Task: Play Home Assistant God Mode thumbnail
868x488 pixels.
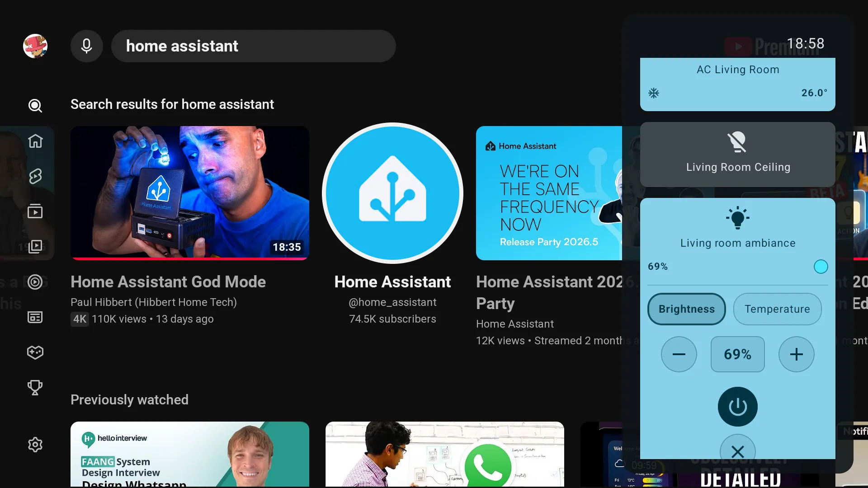Action: click(x=190, y=193)
